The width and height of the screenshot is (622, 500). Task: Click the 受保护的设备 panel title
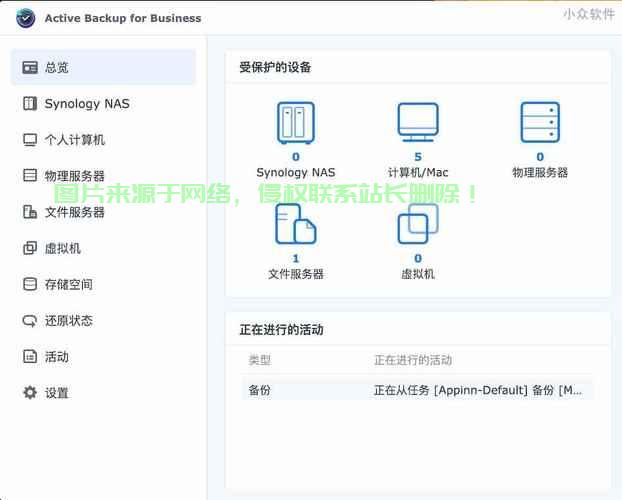[275, 67]
